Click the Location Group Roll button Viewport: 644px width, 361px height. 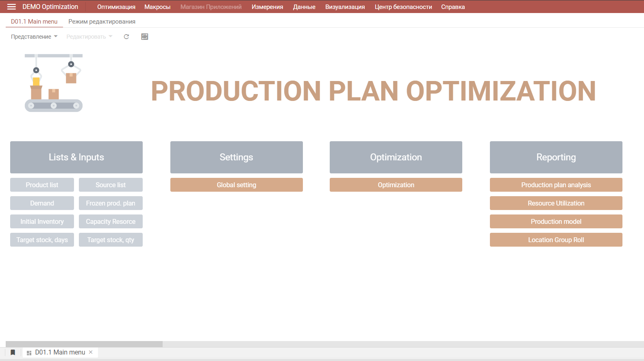point(556,240)
